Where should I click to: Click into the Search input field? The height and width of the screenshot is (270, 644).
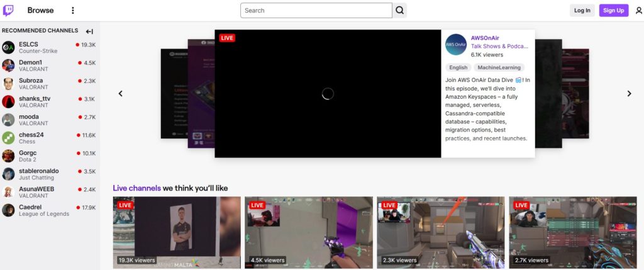coord(316,11)
